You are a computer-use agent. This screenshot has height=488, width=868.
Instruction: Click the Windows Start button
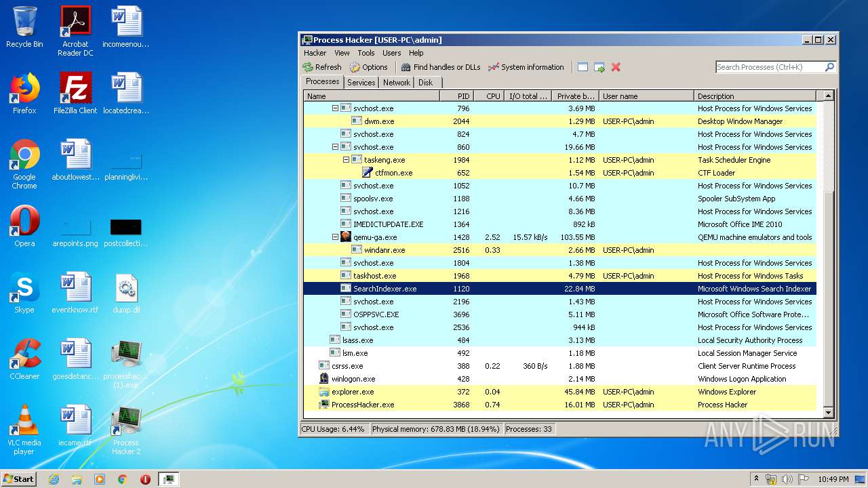coord(19,479)
